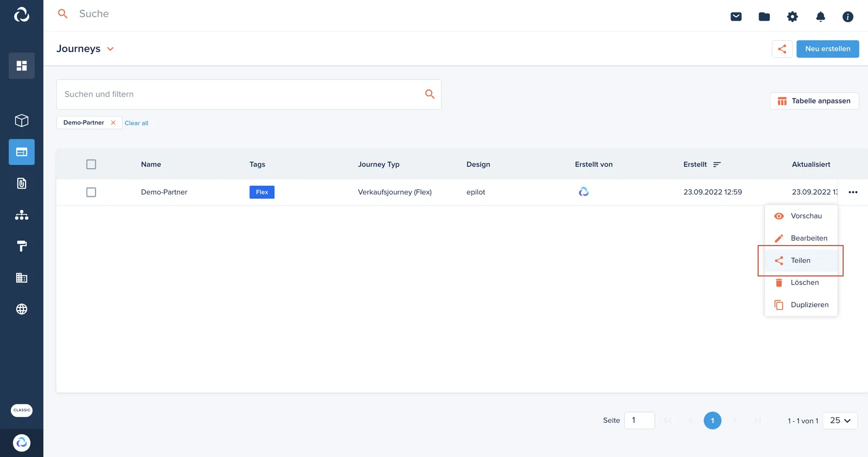Expand the Journeys title dropdown

111,49
